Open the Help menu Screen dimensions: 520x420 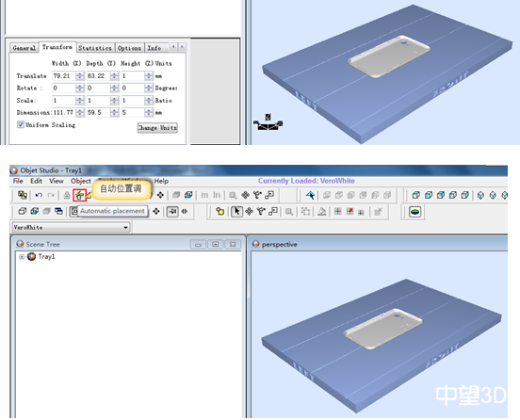[x=161, y=181]
